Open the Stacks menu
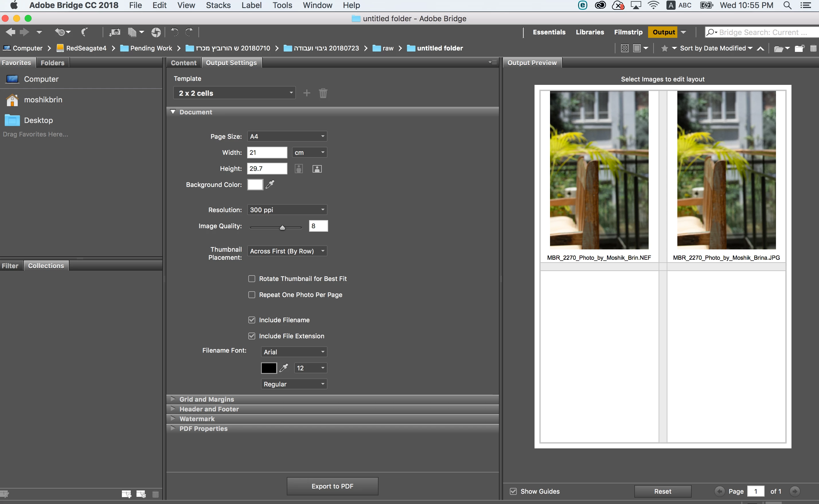Viewport: 819px width, 504px height. pyautogui.click(x=218, y=5)
